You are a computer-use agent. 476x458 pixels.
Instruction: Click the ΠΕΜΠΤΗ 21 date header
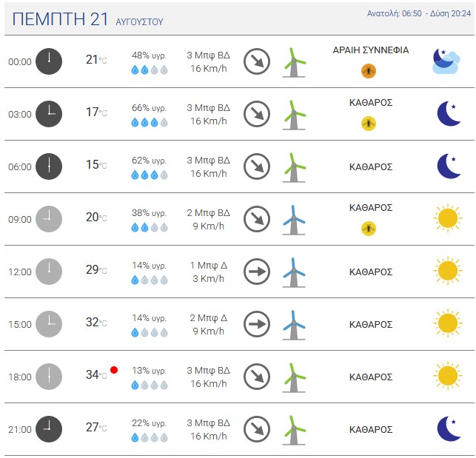(60, 18)
